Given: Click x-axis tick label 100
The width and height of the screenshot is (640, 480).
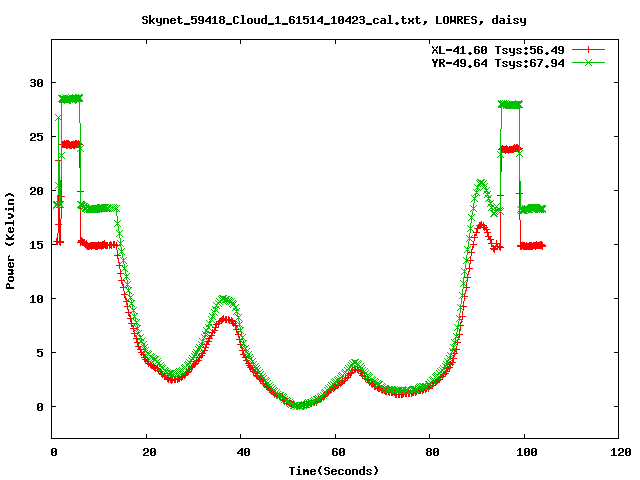Looking at the screenshot, I should tap(527, 452).
